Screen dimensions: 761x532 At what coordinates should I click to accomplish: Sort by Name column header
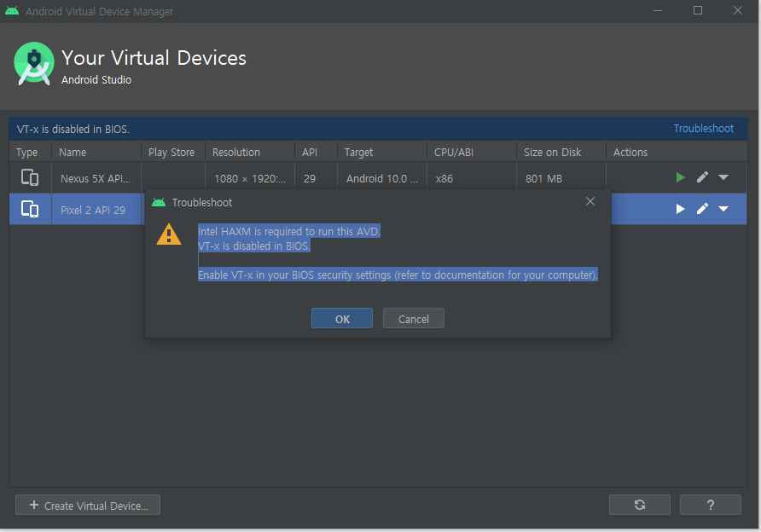tap(96, 152)
